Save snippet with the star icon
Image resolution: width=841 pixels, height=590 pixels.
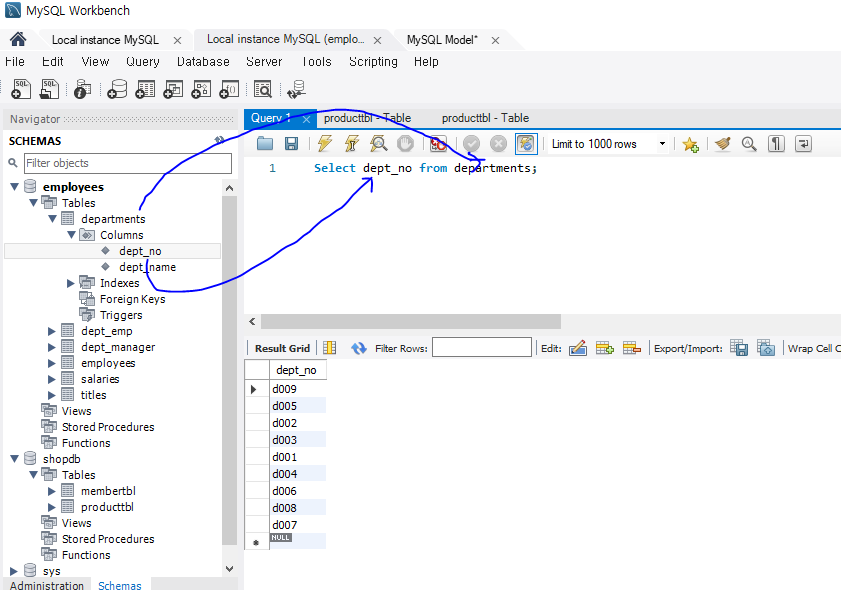coord(690,144)
